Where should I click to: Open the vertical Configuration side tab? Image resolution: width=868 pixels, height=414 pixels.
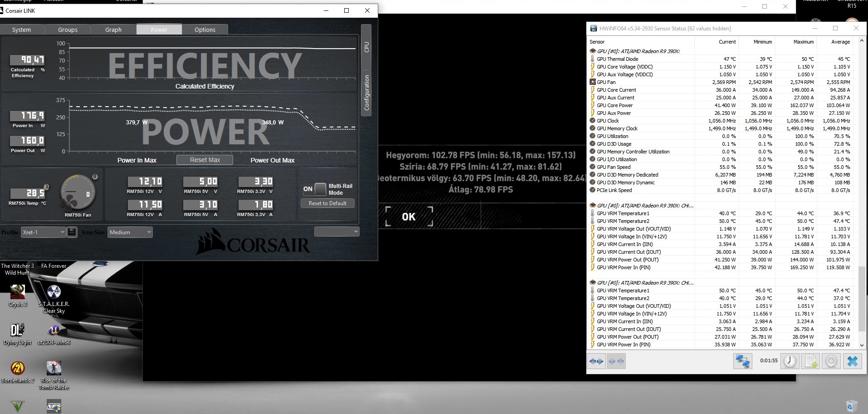(366, 93)
